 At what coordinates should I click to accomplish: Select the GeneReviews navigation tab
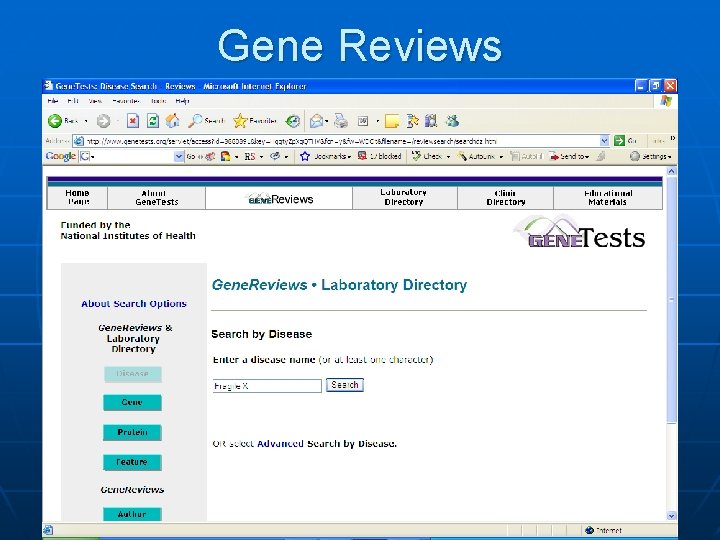(279, 198)
